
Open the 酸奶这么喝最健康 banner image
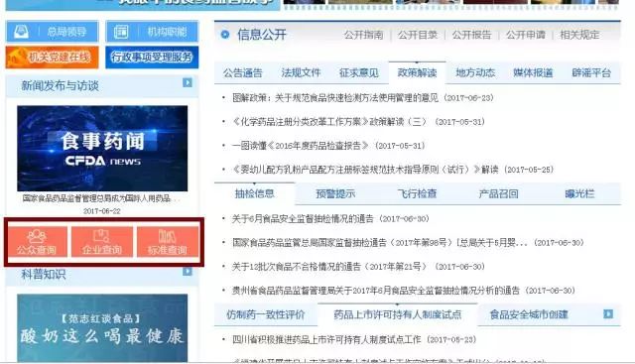102,328
